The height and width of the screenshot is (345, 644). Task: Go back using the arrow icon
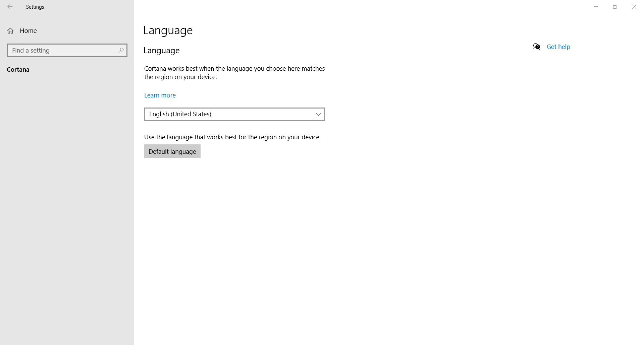point(10,7)
